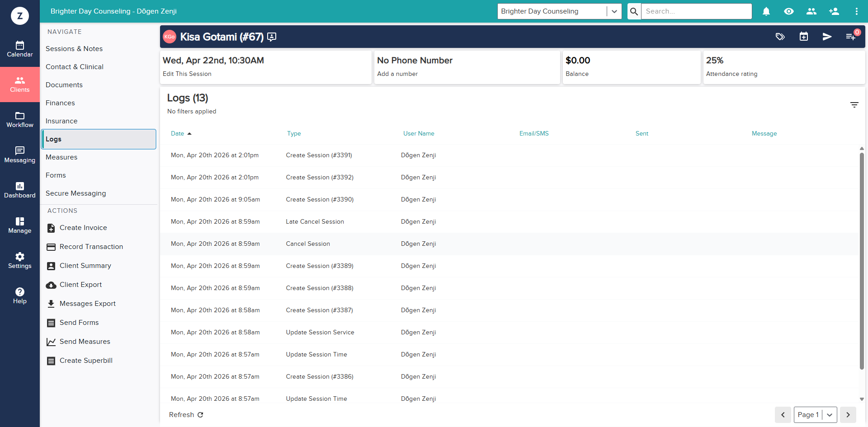Open the Page 1 dropdown
This screenshot has width=868, height=427.
pyautogui.click(x=816, y=415)
